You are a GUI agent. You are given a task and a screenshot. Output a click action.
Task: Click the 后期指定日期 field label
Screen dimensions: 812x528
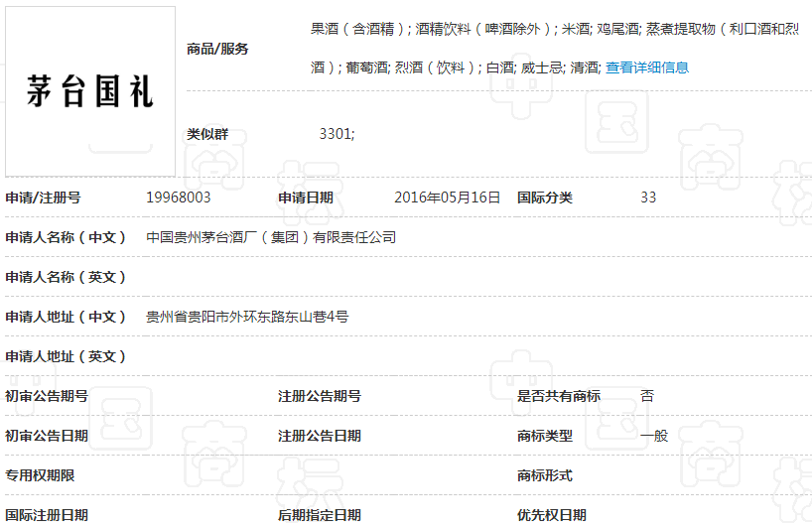pyautogui.click(x=319, y=515)
